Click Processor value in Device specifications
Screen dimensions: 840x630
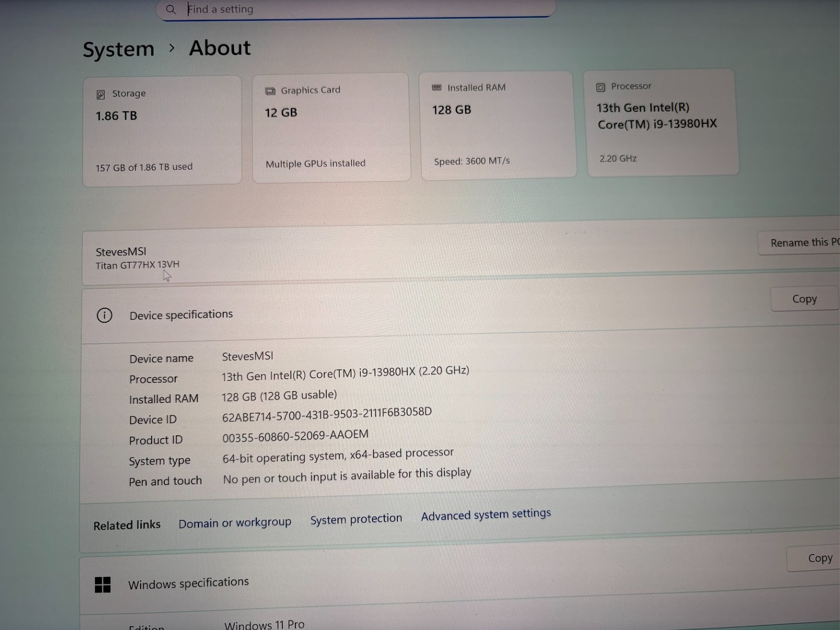click(x=345, y=373)
